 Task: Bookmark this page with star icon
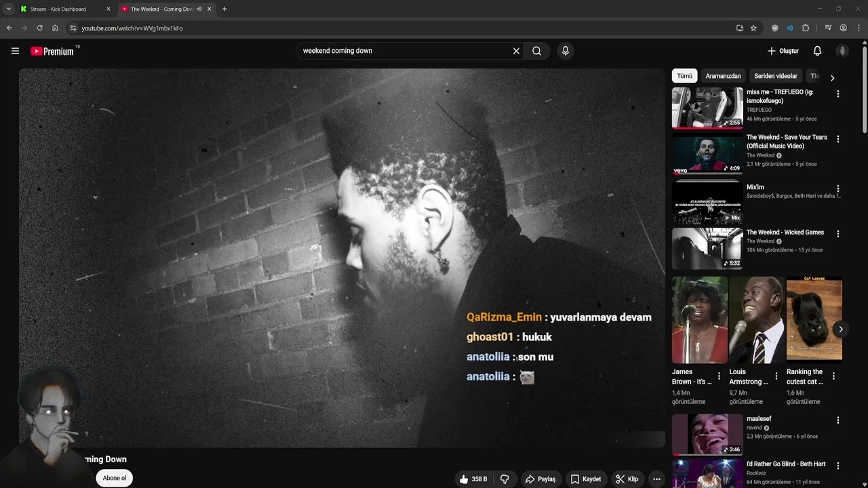coord(753,28)
